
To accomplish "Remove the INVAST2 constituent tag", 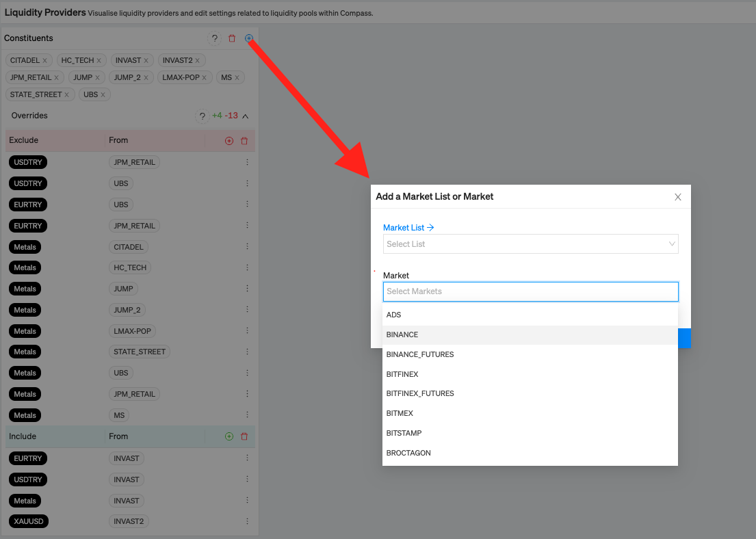I will (x=198, y=61).
